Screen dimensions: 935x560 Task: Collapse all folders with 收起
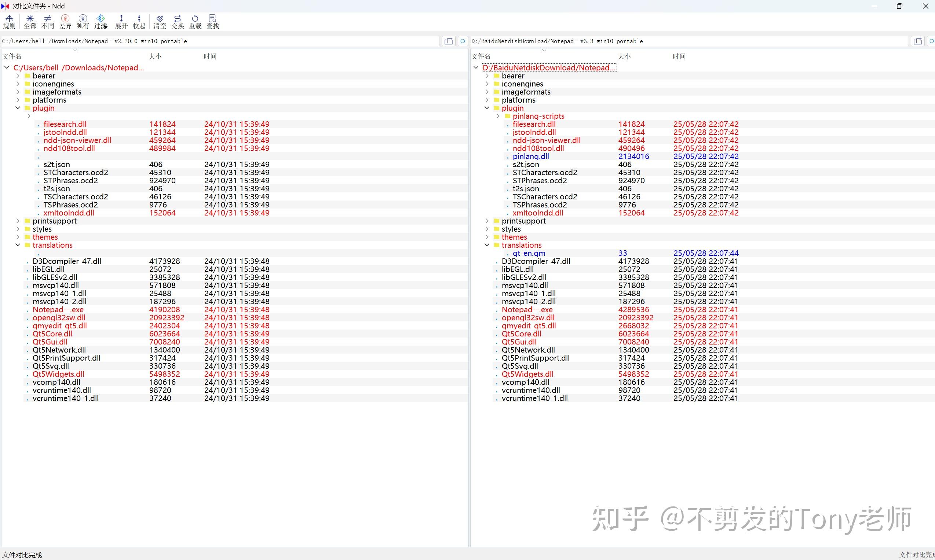tap(139, 22)
